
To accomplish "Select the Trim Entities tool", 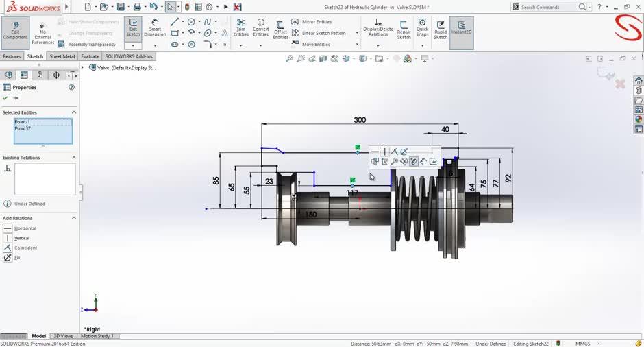I will pyautogui.click(x=241, y=27).
